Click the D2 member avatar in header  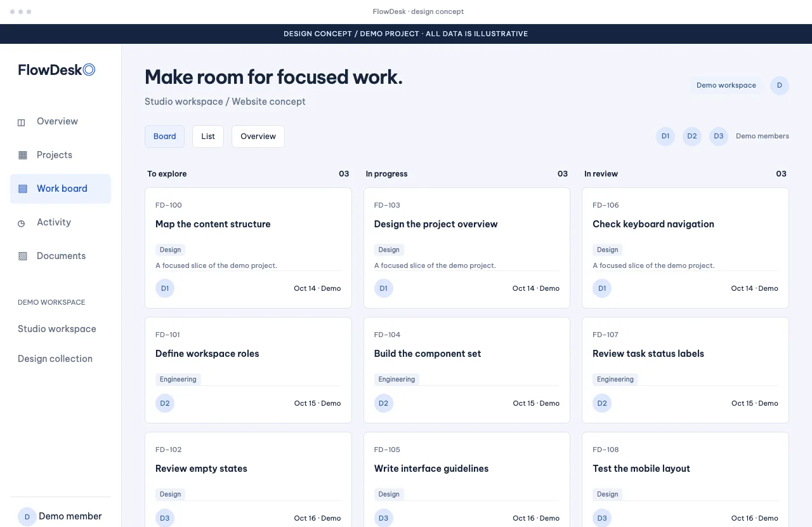(692, 137)
